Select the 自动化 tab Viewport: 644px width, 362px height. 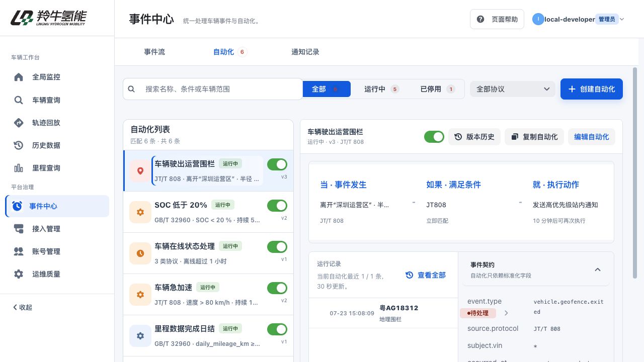coord(230,52)
